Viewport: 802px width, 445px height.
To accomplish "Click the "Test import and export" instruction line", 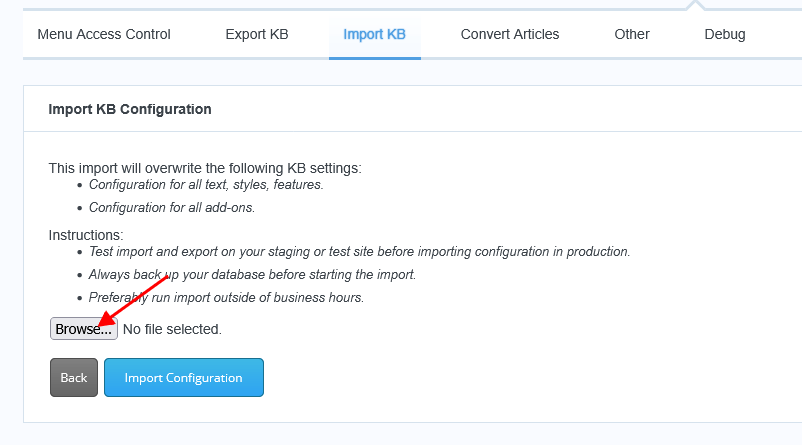I will coord(360,252).
